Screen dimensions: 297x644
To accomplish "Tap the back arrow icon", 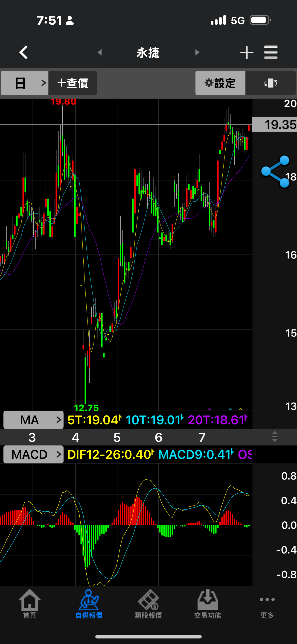I will 23,53.
